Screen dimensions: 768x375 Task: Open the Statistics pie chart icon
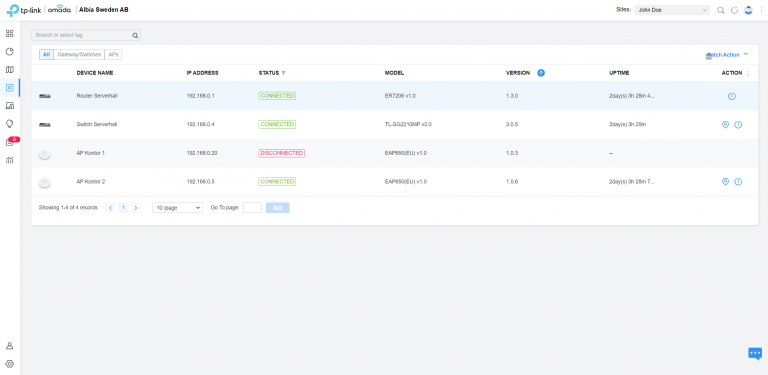coord(9,52)
